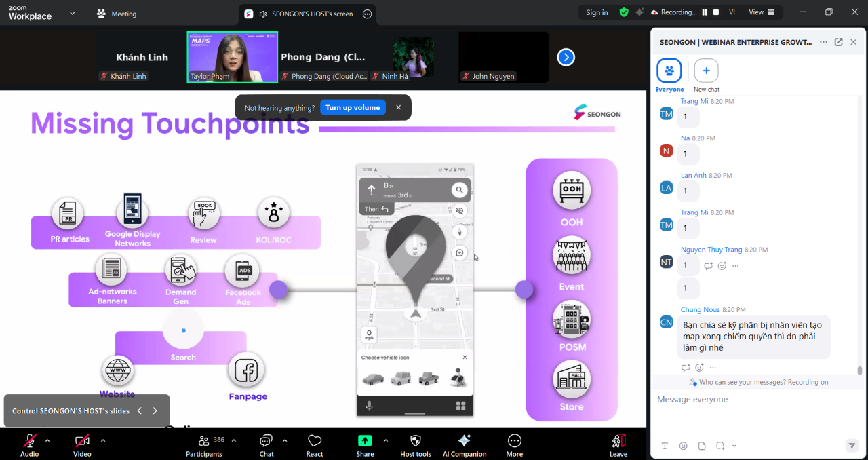Open the React heart icon
Screen dimensions: 868x460
(x=315, y=441)
